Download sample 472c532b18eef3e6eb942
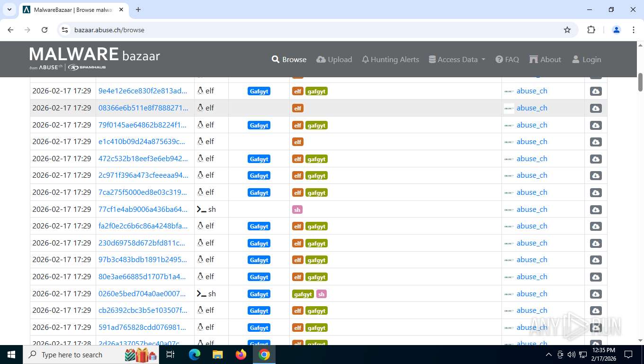The image size is (644, 364). [x=596, y=159]
